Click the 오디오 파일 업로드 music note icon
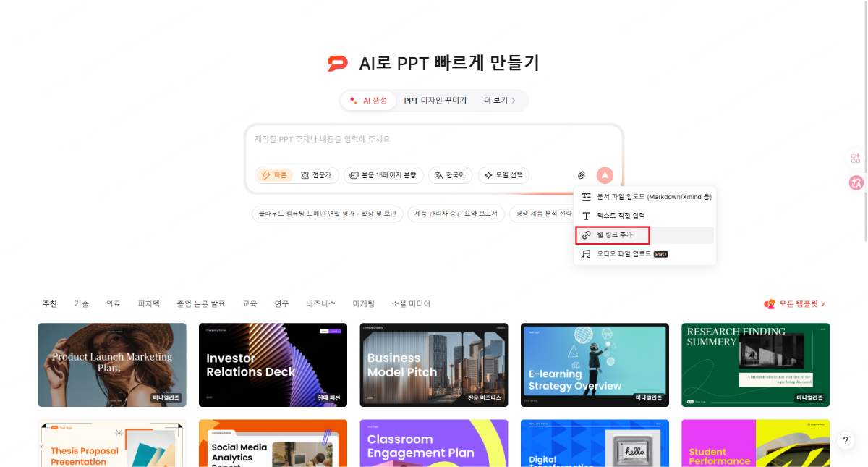Image resolution: width=868 pixels, height=467 pixels. pos(584,253)
